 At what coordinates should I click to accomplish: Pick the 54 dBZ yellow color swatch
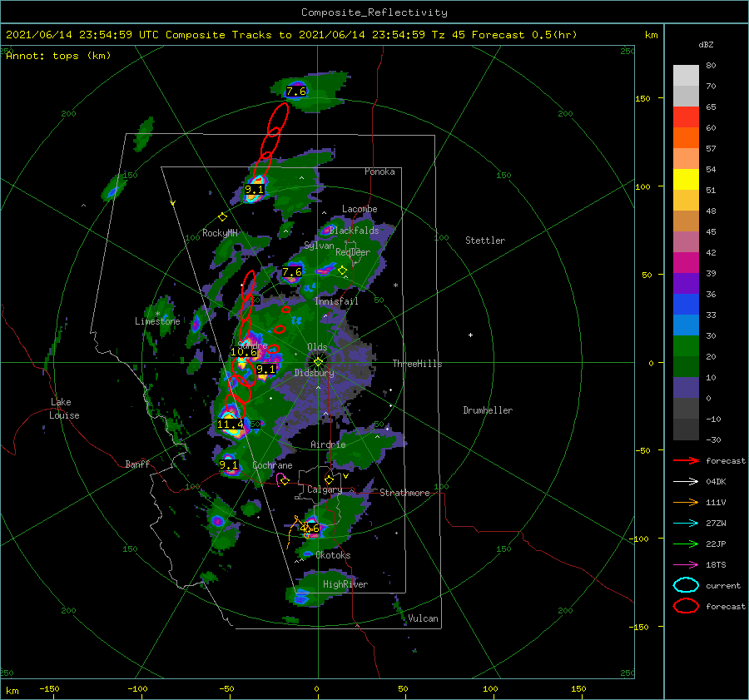[686, 179]
